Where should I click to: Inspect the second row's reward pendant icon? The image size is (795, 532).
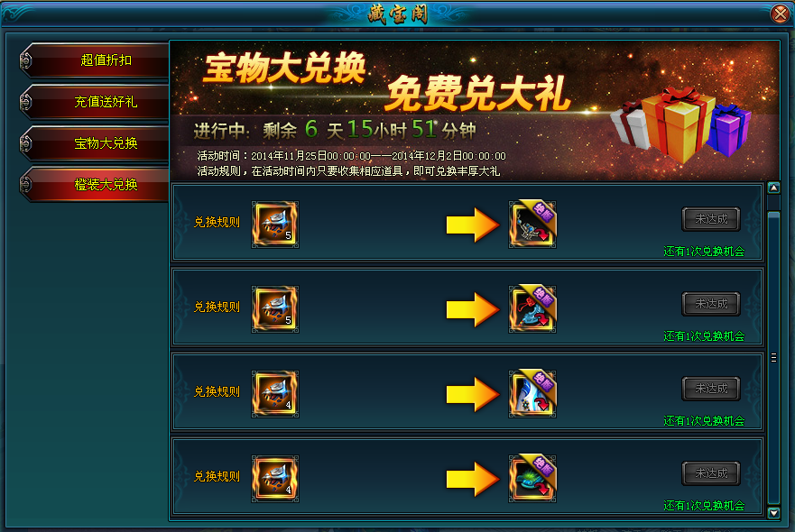[x=532, y=309]
